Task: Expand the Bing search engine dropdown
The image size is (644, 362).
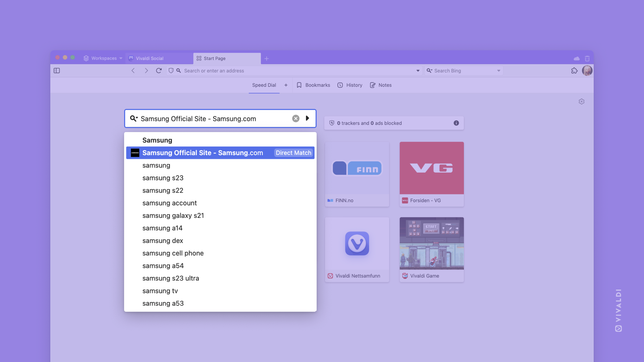Action: pos(498,70)
